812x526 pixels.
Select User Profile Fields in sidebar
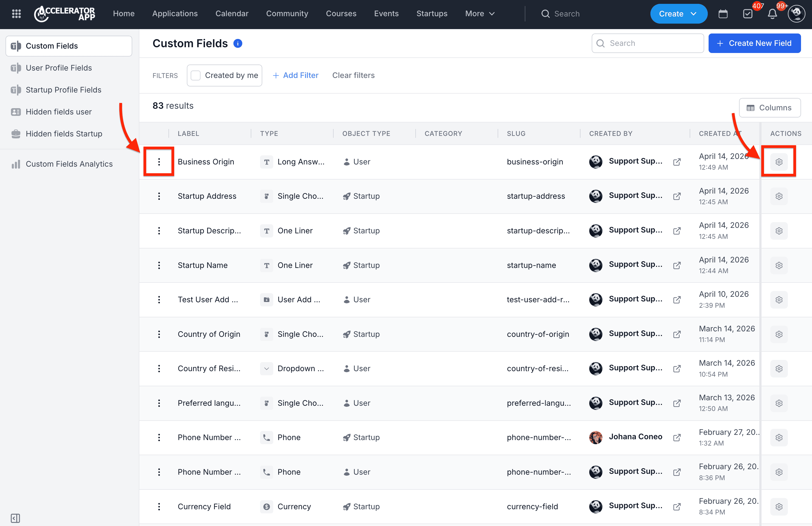point(69,68)
